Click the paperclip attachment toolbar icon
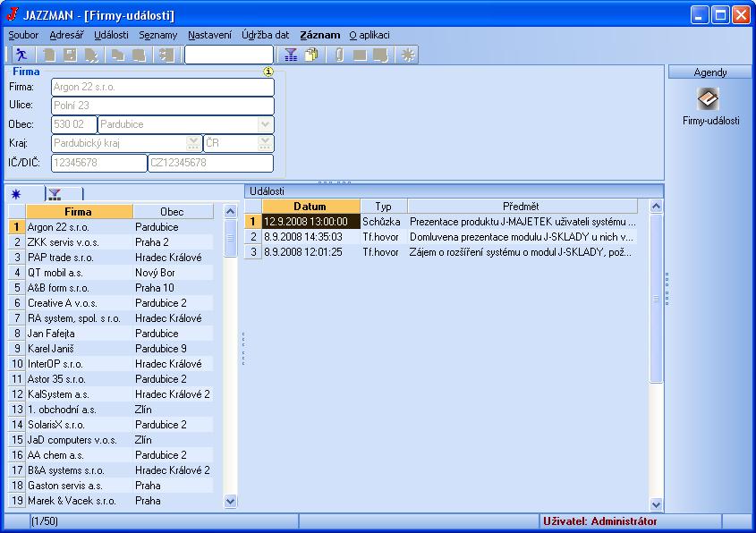The image size is (756, 533). point(339,55)
